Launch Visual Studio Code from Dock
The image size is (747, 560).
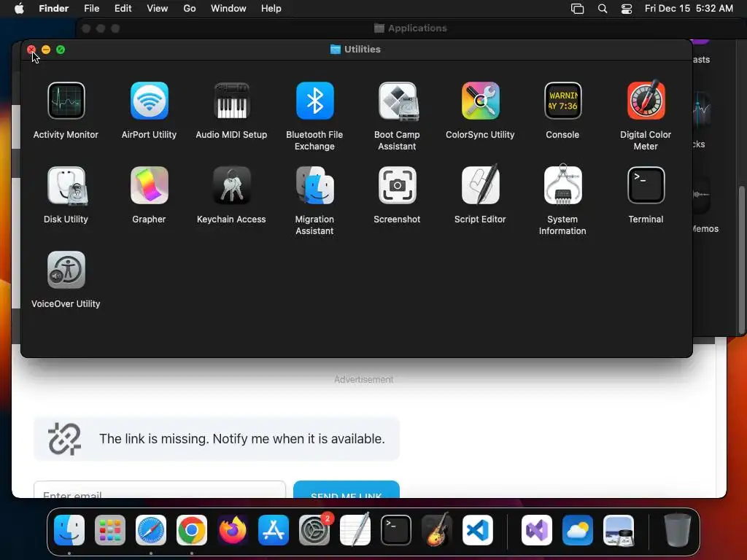point(478,530)
